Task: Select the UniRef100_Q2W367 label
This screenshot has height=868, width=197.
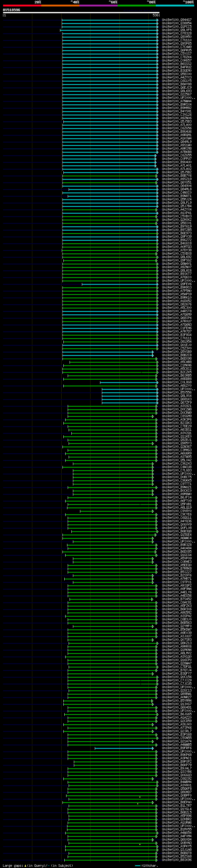Action: [177, 447]
